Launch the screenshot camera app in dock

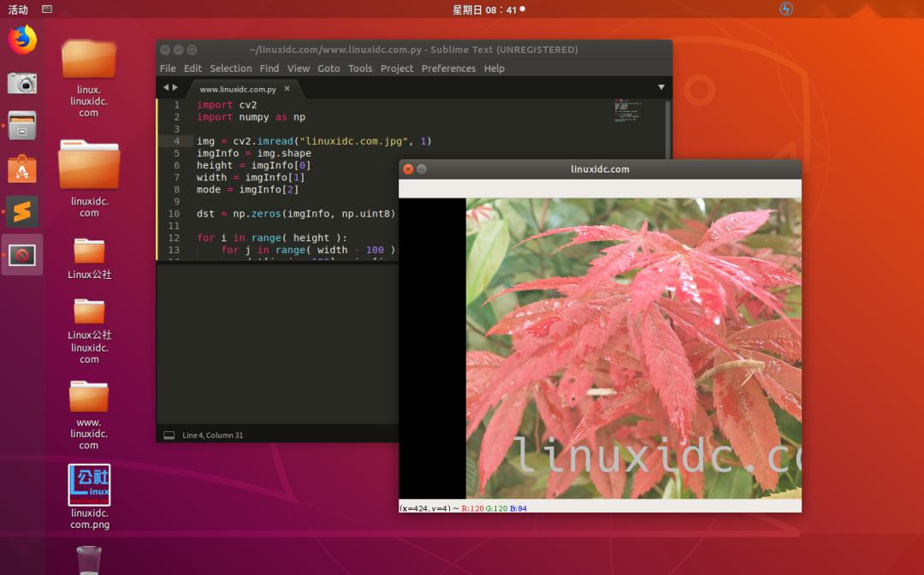click(22, 82)
